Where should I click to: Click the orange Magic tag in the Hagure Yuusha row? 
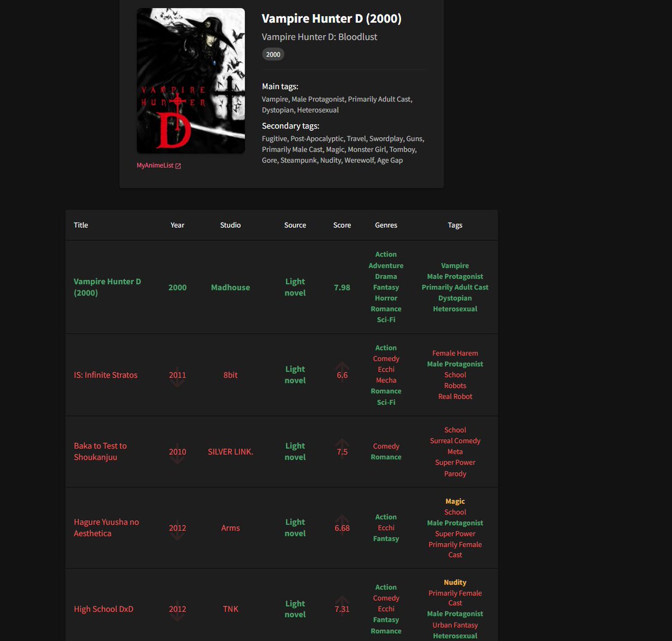[x=455, y=501]
